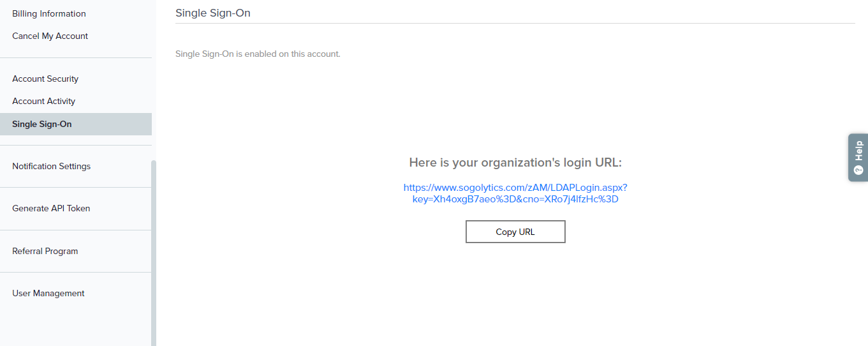Select the highlighted Single Sign-On sidebar item
Image resolution: width=868 pixels, height=346 pixels.
coord(42,124)
